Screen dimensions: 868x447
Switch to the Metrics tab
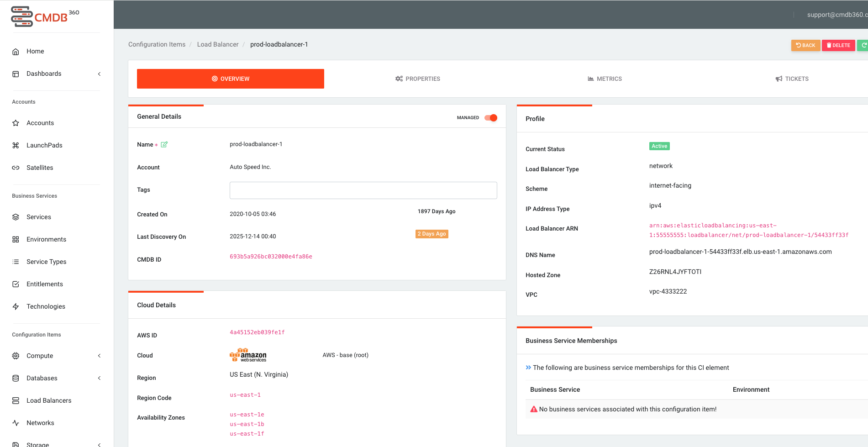(605, 79)
